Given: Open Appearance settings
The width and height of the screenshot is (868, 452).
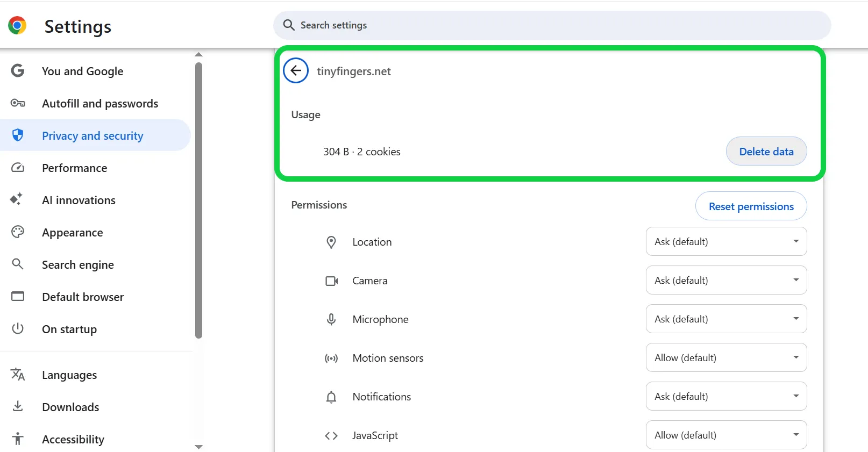Looking at the screenshot, I should (x=95, y=232).
